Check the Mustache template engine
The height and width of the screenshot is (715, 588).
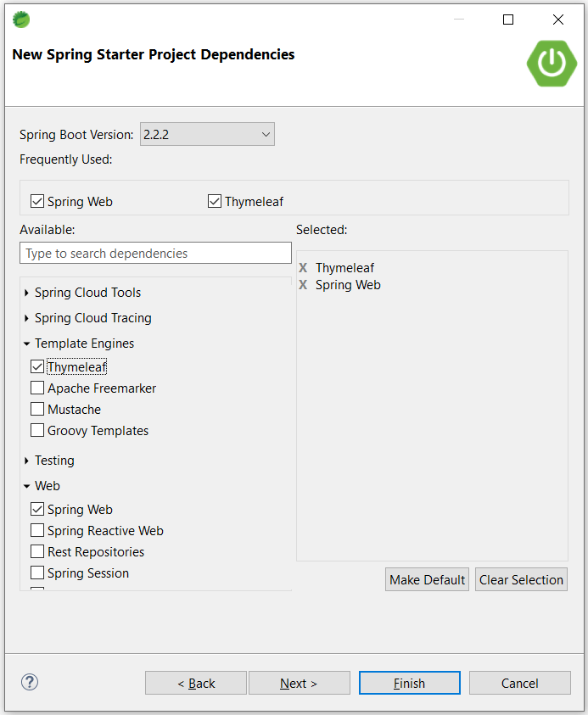pos(36,409)
